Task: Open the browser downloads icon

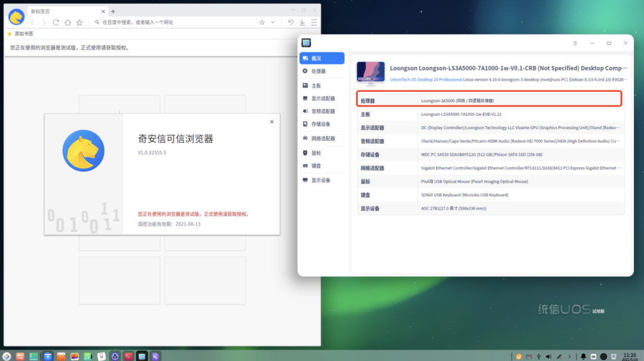Action: [x=302, y=22]
